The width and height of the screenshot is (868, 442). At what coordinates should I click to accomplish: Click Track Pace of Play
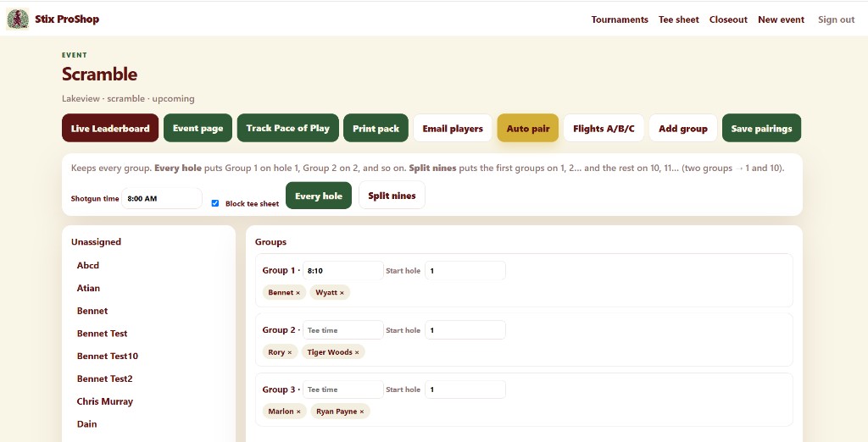pos(288,129)
